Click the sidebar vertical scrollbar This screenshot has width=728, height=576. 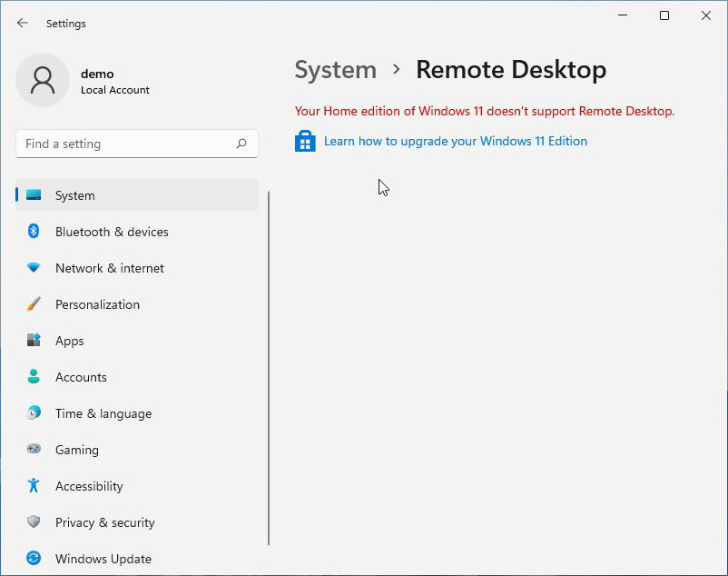269,363
